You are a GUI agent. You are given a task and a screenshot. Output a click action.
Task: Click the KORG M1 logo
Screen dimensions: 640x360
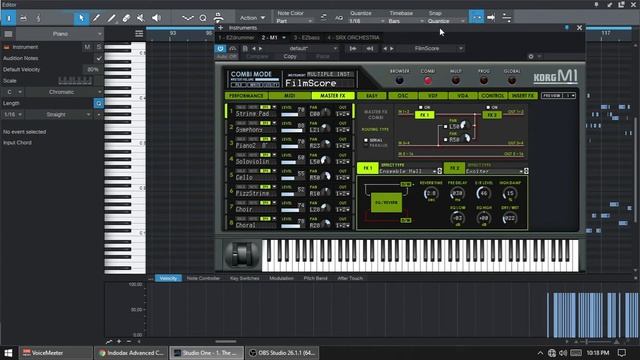coord(556,76)
